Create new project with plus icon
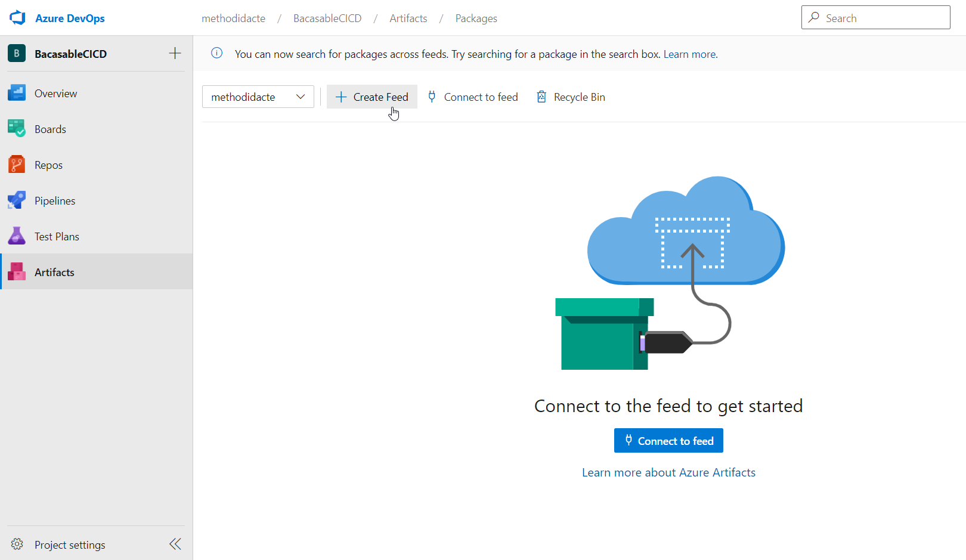 coord(175,53)
